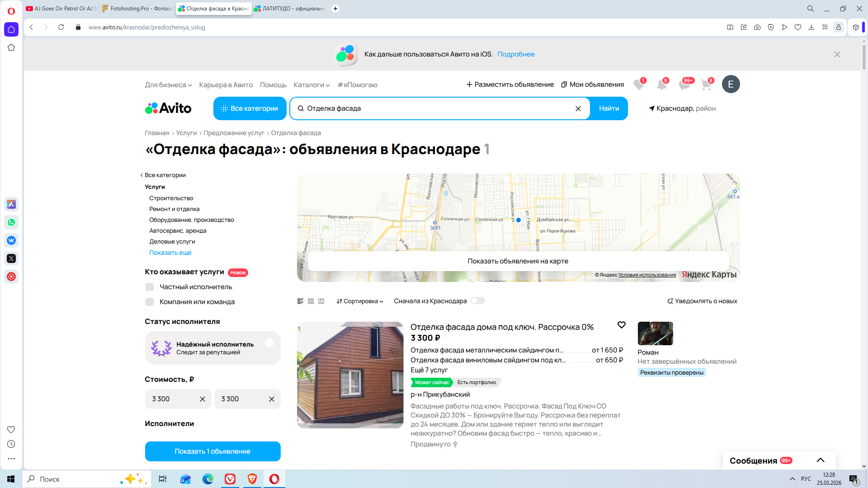Viewport: 868px width, 488px height.
Task: Expand the Для бизнеса menu
Action: pyautogui.click(x=168, y=85)
